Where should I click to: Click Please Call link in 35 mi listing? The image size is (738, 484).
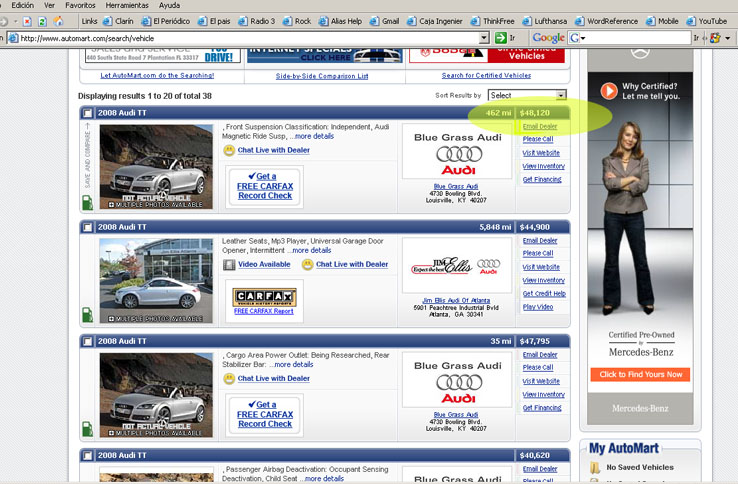538,367
